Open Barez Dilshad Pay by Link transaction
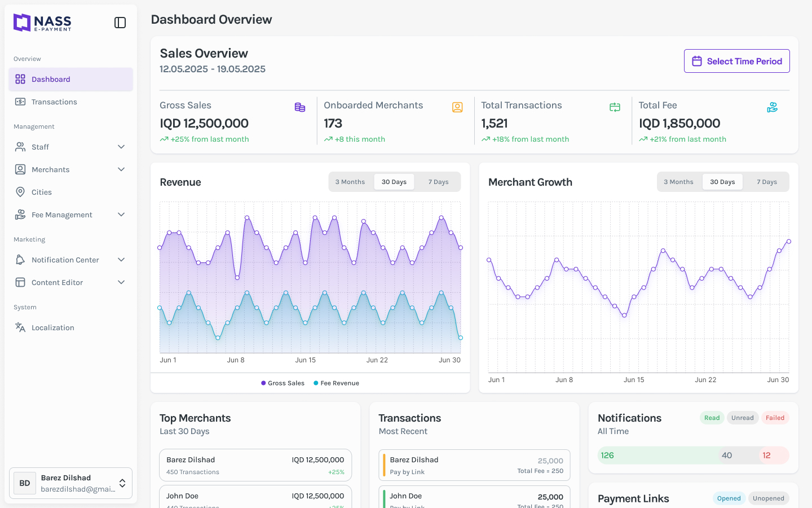The height and width of the screenshot is (508, 812). (474, 465)
